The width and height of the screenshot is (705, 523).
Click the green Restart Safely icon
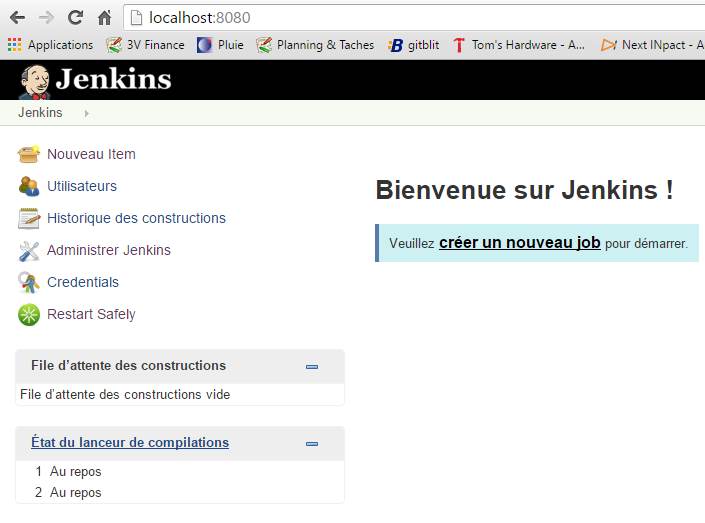[x=29, y=314]
